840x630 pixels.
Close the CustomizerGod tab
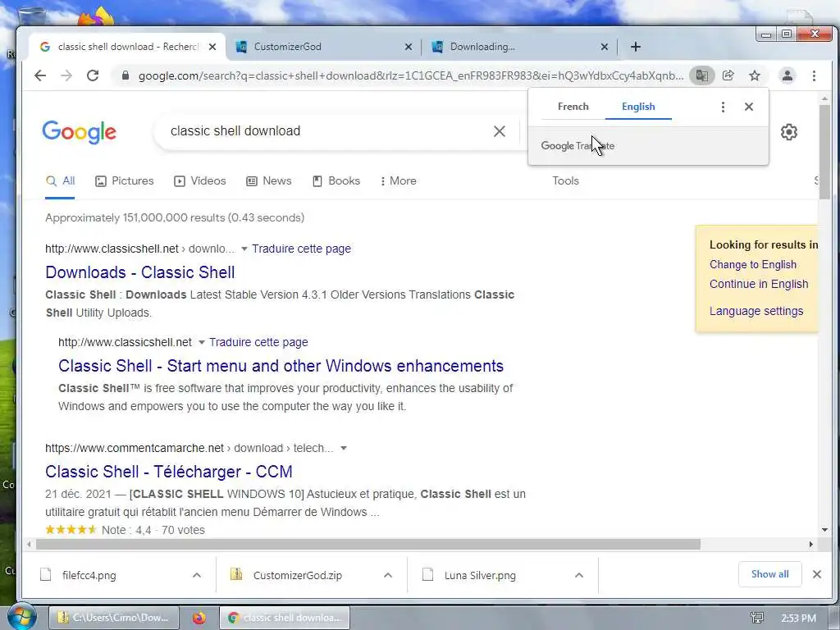[x=409, y=47]
